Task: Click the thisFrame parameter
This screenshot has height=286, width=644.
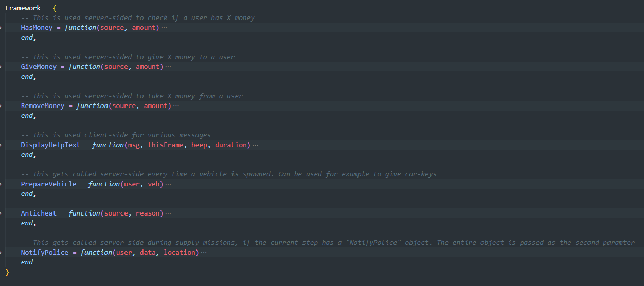Action: click(166, 145)
